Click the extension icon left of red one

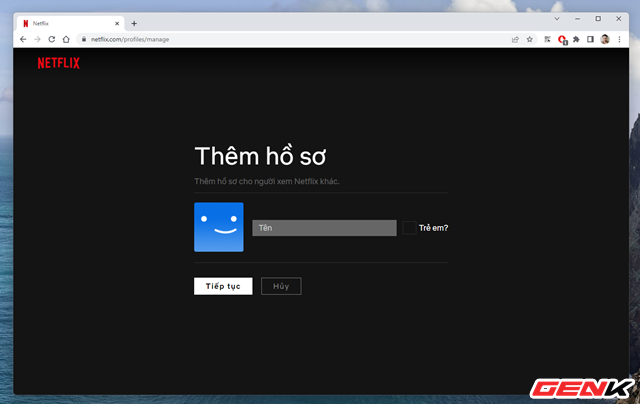pyautogui.click(x=547, y=39)
